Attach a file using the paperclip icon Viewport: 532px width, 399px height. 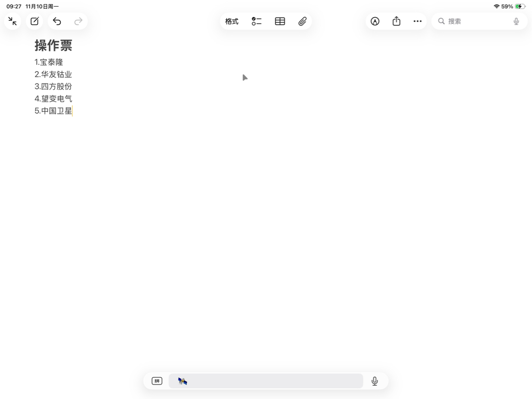[x=302, y=21]
